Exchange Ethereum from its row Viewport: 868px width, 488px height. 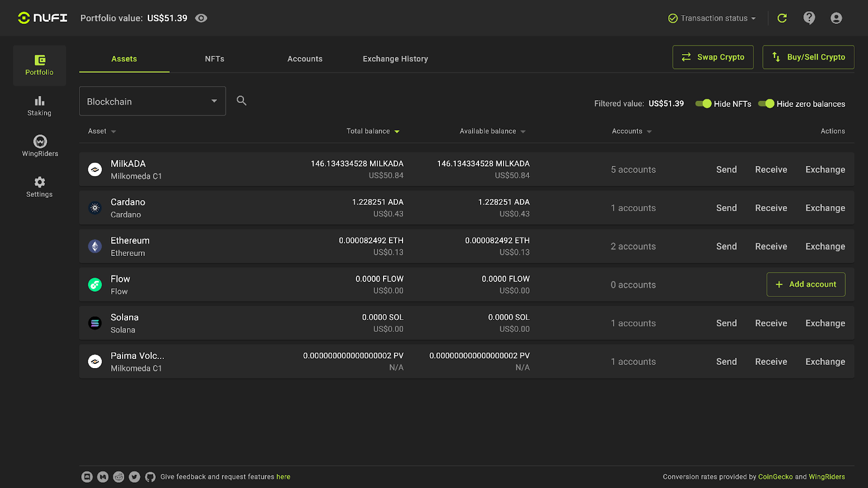tap(825, 247)
